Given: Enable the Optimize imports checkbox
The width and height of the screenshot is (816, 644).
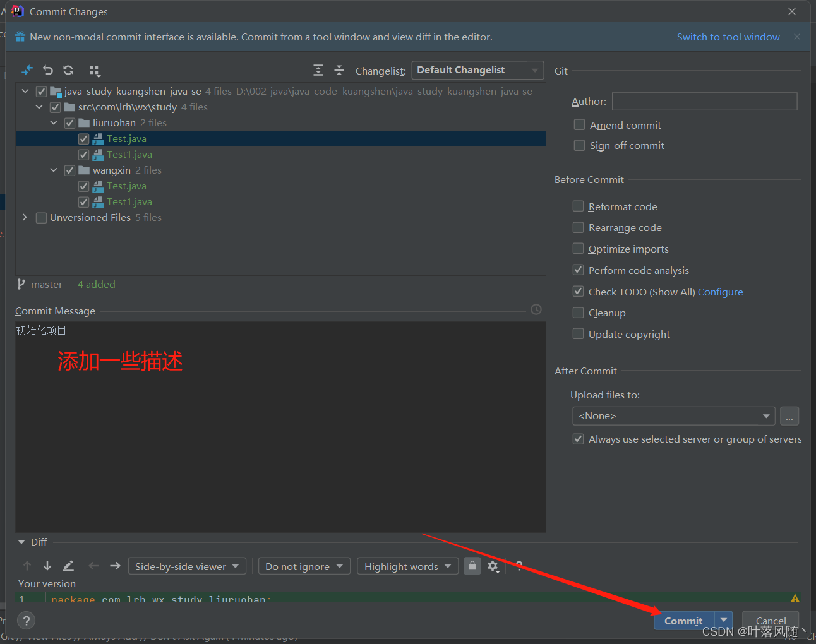Looking at the screenshot, I should pos(578,248).
